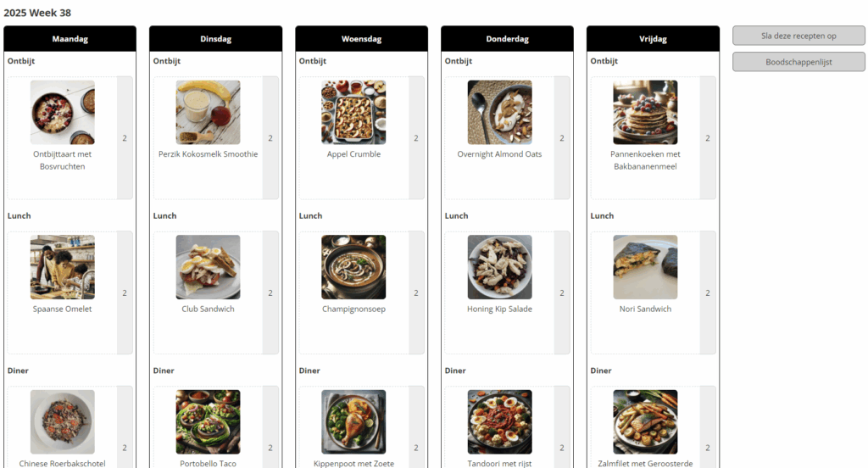Viewport: 868px width, 468px height.
Task: Adjust servings number beside Club Sandwich
Action: [270, 292]
